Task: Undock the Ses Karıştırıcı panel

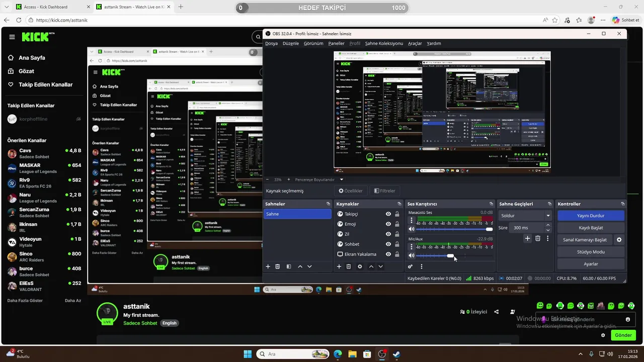Action: tap(491, 204)
